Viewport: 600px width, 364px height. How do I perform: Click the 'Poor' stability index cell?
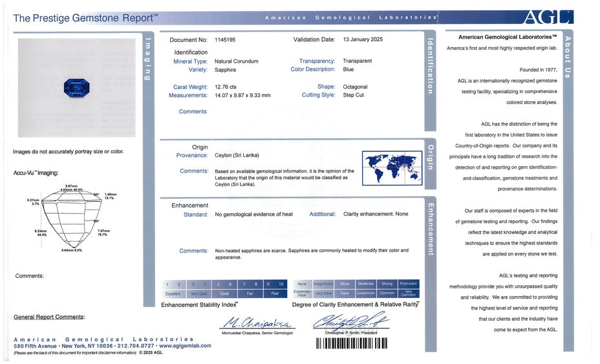275,294
